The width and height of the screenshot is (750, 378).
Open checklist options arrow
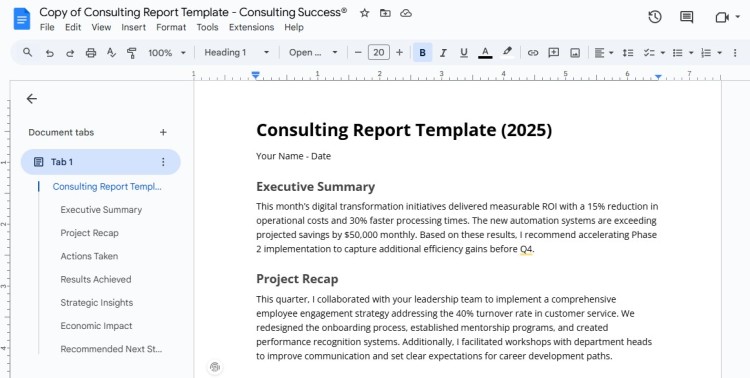coord(662,53)
